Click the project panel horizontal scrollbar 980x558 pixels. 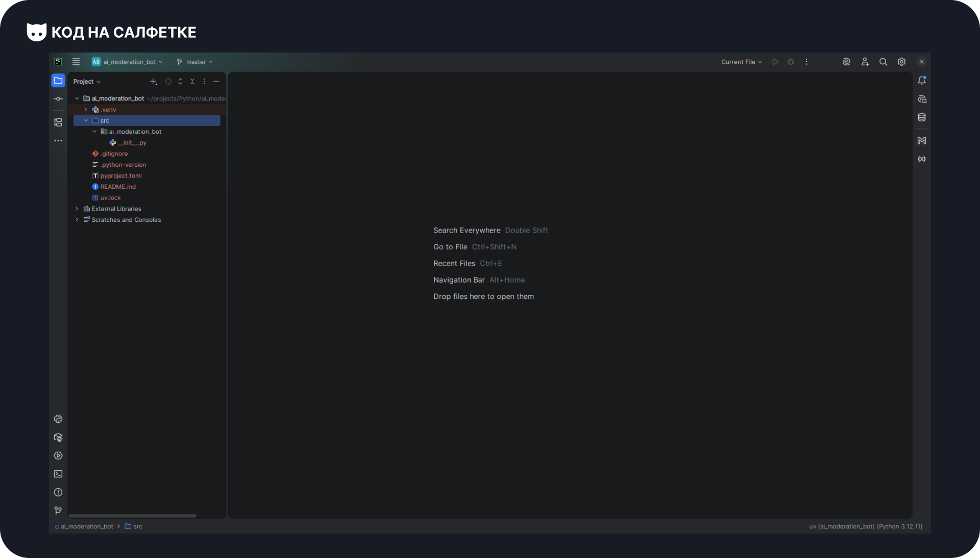[x=133, y=516]
